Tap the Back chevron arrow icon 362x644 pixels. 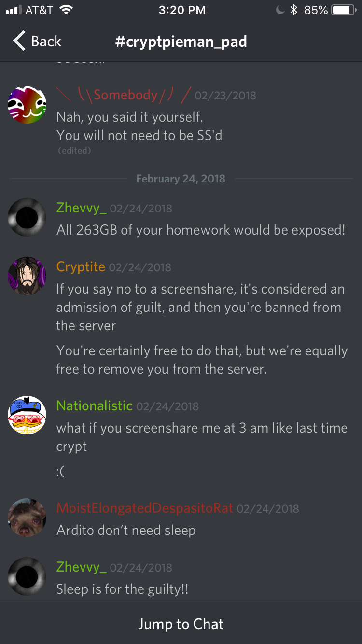pos(19,41)
